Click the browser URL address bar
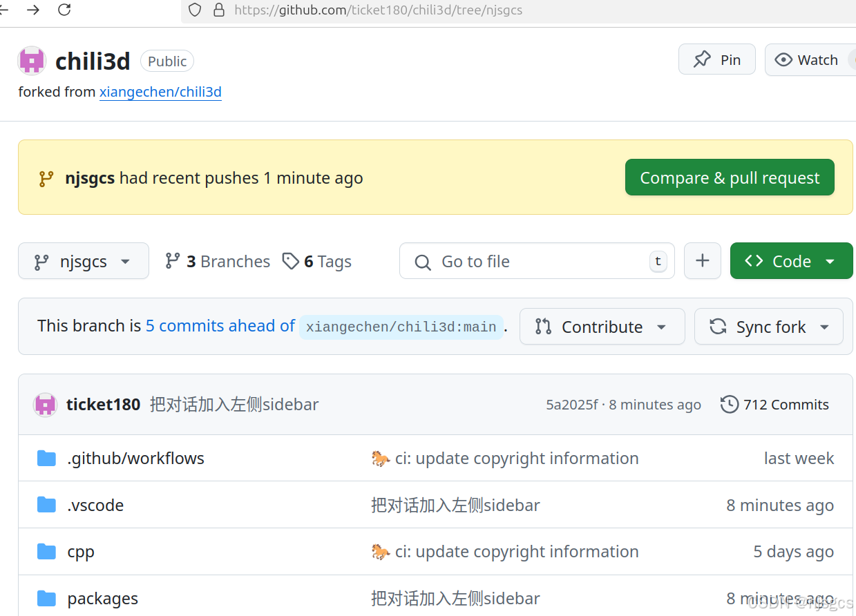The image size is (856, 616). tap(518, 10)
